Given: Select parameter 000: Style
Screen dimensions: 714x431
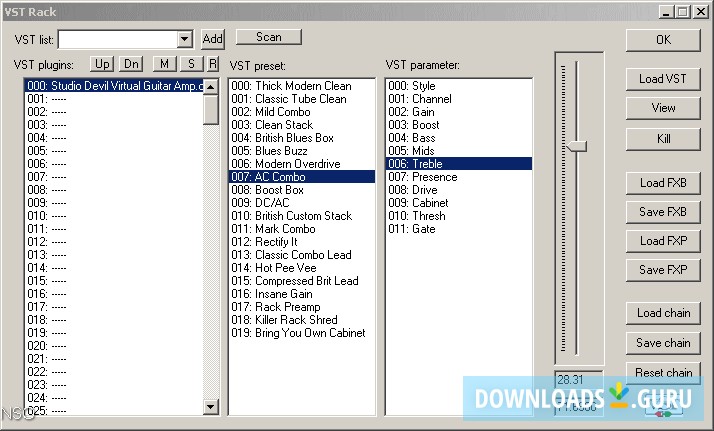Looking at the screenshot, I should pyautogui.click(x=459, y=86).
